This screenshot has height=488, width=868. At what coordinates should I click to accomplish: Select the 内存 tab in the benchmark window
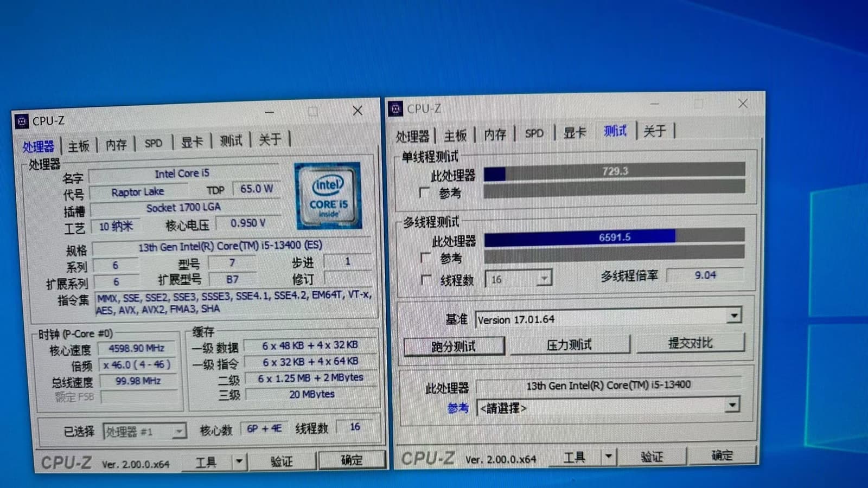[x=495, y=134]
